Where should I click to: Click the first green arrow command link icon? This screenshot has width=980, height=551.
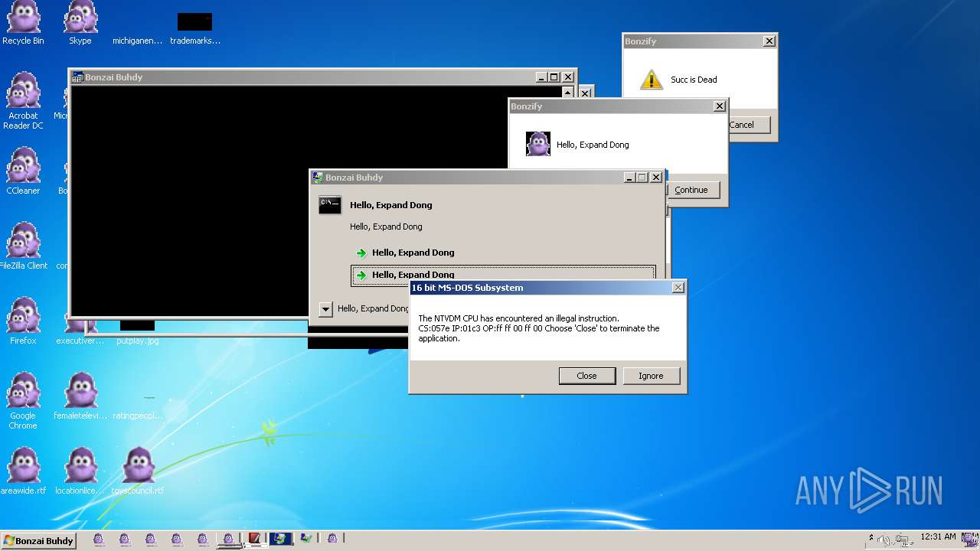click(361, 253)
